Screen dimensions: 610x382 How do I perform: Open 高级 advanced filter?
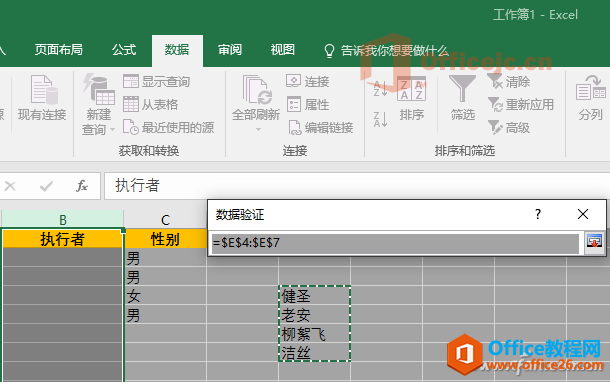[509, 127]
